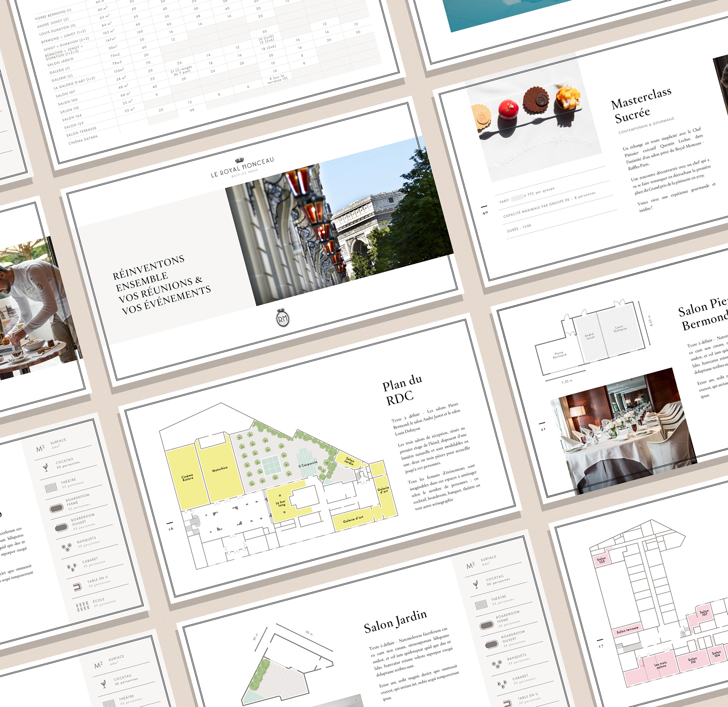Viewport: 728px width, 707px height.
Task: Click the Boardroom Fermé table icon in the left capacity panel
Action: tap(56, 508)
